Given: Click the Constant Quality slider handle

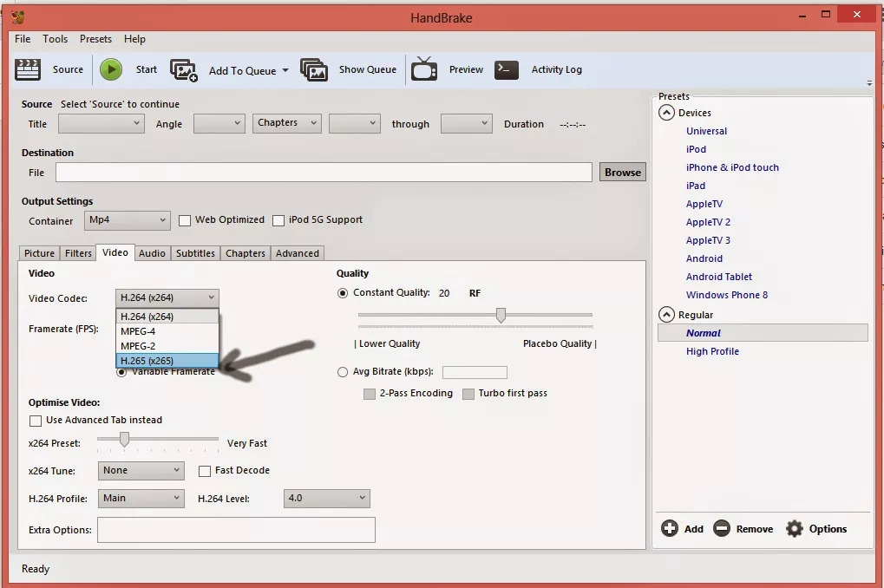Looking at the screenshot, I should pos(501,315).
